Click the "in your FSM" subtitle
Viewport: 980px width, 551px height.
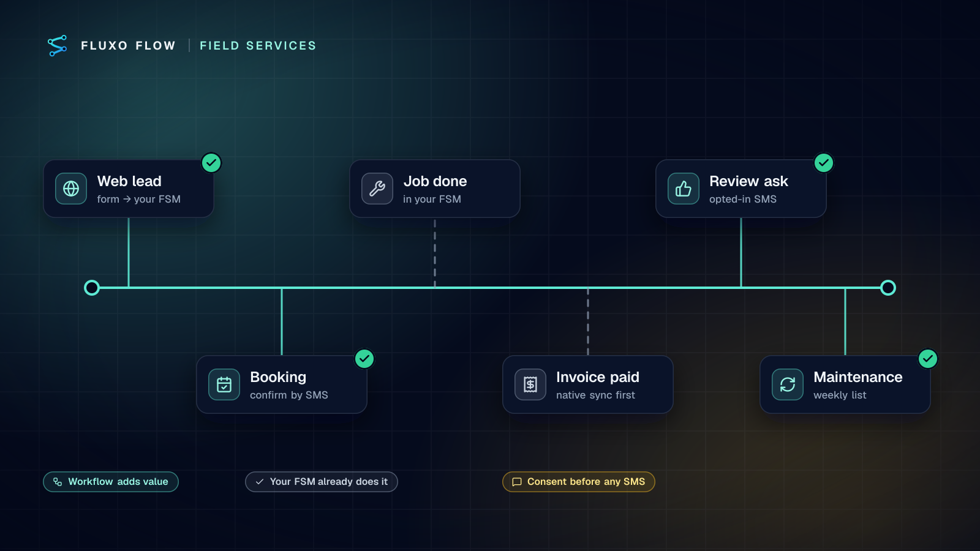click(432, 199)
